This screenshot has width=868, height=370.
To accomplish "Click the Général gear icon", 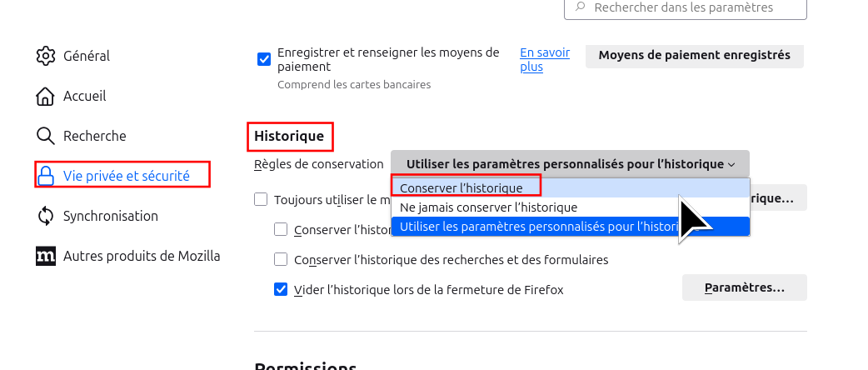I will pos(46,56).
